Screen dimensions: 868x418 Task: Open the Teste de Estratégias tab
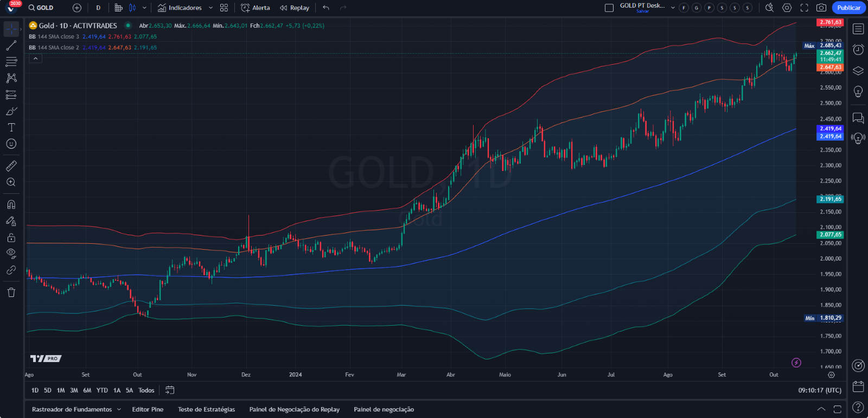pyautogui.click(x=206, y=409)
